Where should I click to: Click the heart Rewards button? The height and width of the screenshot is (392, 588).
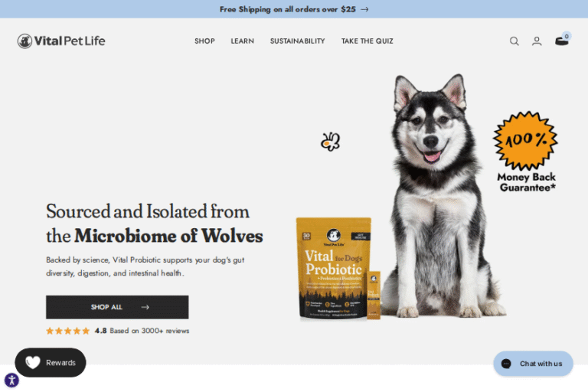click(x=51, y=362)
